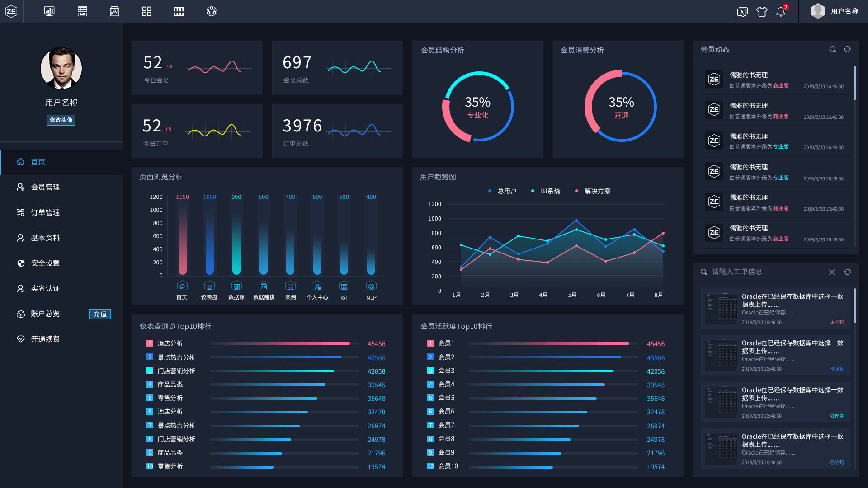Image resolution: width=868 pixels, height=488 pixels.
Task: Click the 今日会员 stat card
Action: coord(197,68)
